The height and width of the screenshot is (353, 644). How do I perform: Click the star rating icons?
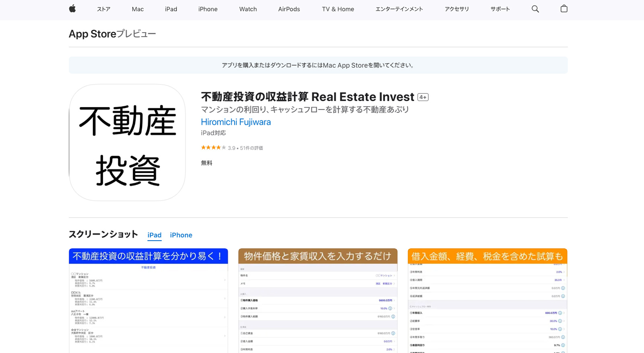click(213, 148)
